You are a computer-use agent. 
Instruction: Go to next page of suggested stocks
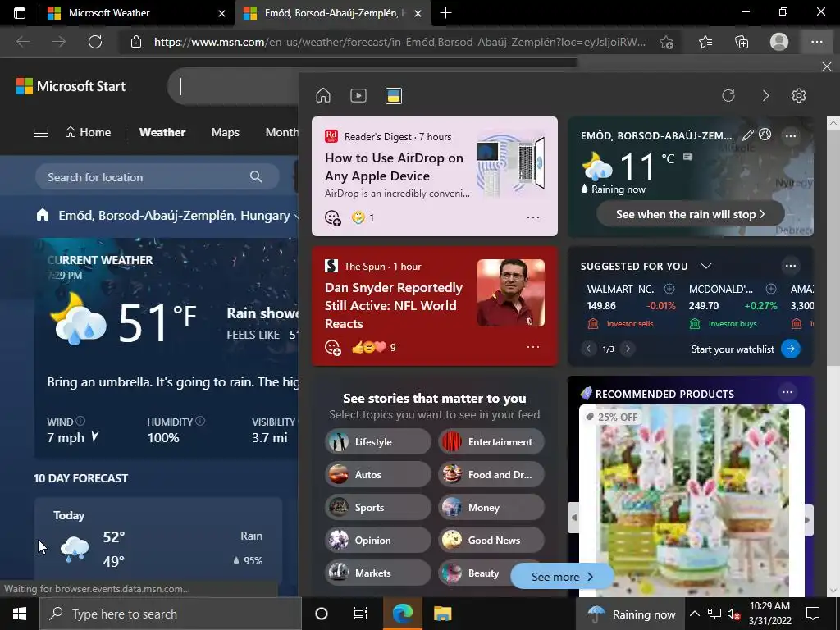coord(628,349)
